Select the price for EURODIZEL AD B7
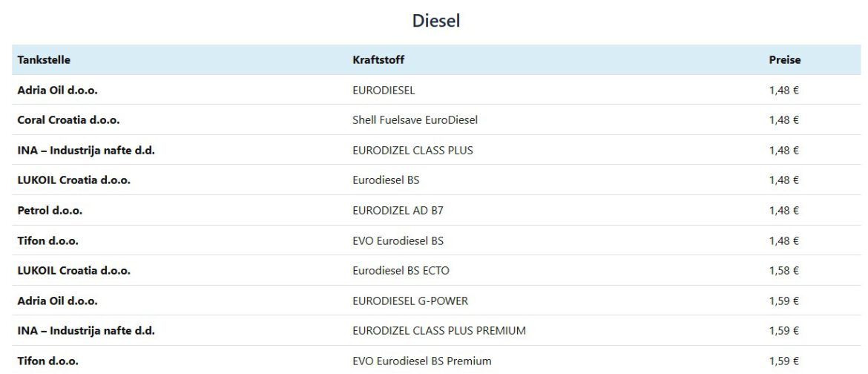 (783, 211)
